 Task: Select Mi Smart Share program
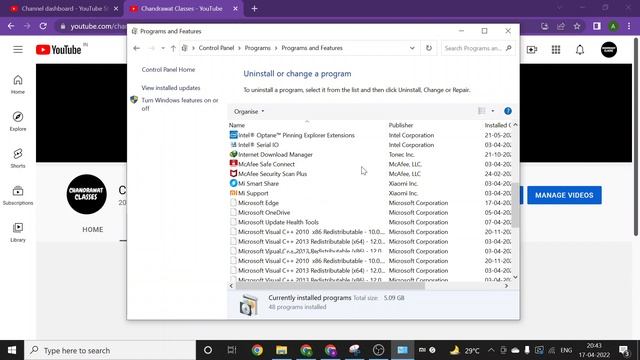pos(369,184)
